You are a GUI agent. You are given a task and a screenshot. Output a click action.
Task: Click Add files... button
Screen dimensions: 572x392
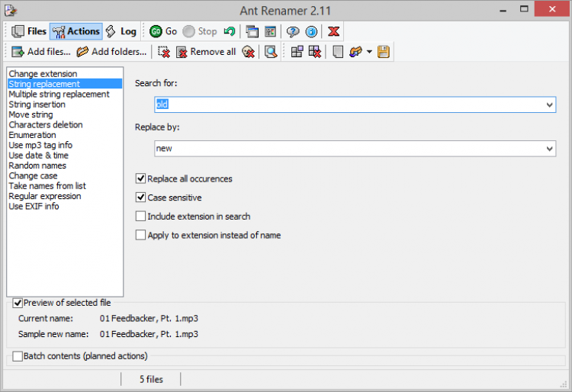click(x=41, y=52)
